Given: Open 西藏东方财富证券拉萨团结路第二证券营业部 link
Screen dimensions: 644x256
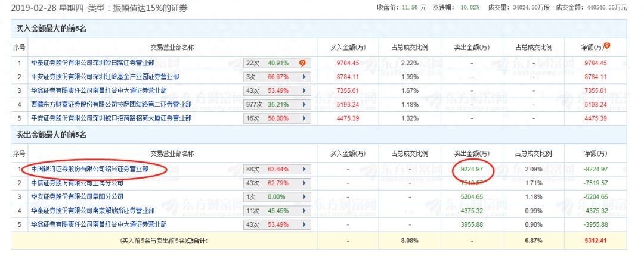Looking at the screenshot, I should click(111, 104).
